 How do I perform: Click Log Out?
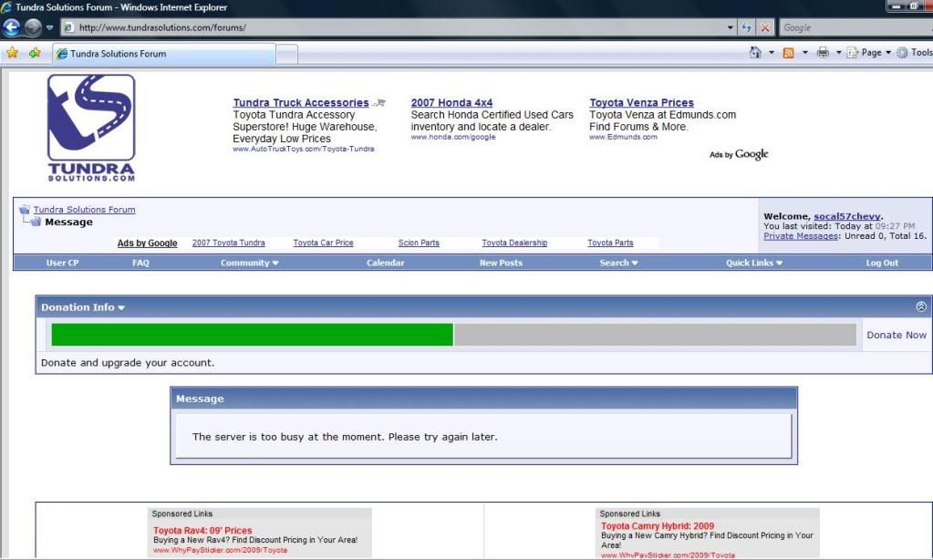[x=883, y=263]
